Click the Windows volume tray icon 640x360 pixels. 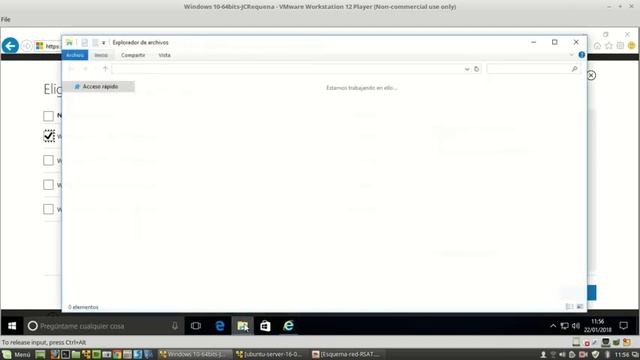click(x=576, y=326)
